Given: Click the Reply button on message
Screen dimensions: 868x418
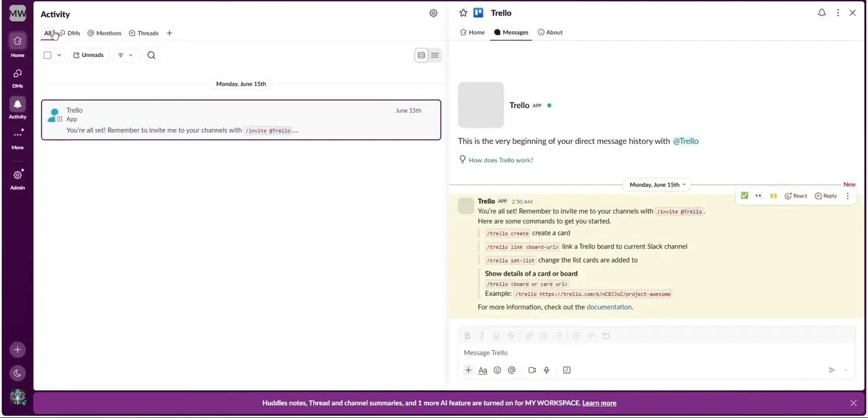Looking at the screenshot, I should pyautogui.click(x=826, y=196).
